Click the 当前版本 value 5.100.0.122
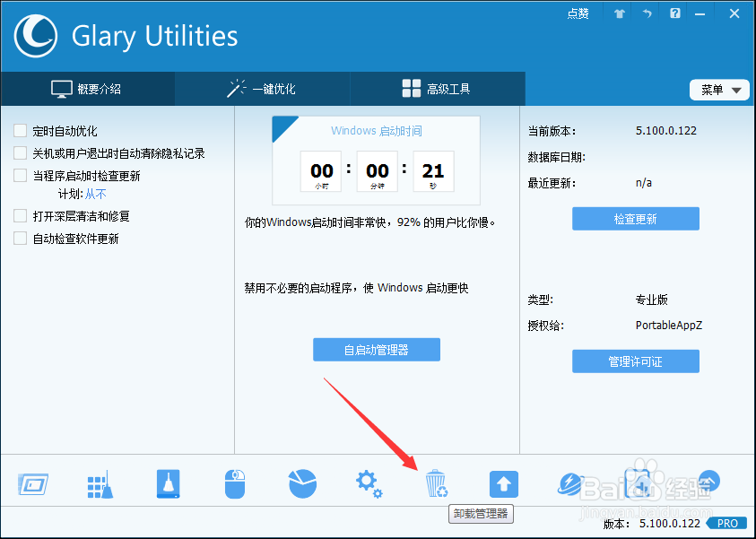Image resolution: width=756 pixels, height=539 pixels. click(x=665, y=131)
